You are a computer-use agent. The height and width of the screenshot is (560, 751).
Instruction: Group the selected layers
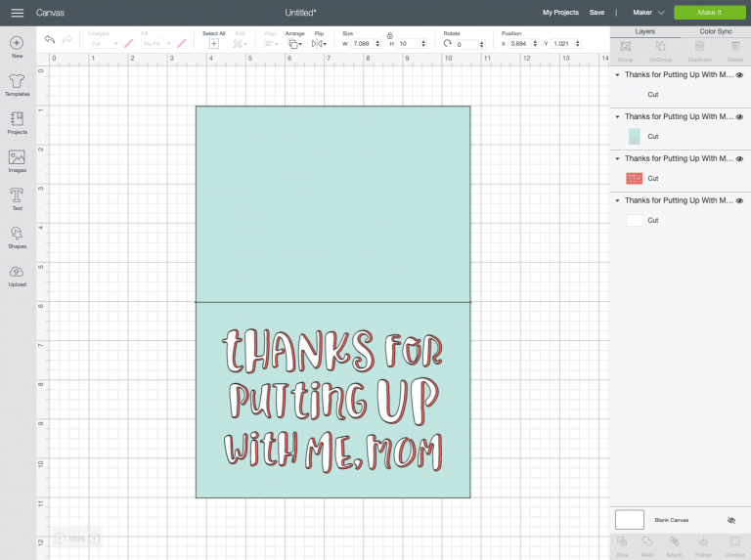(625, 51)
